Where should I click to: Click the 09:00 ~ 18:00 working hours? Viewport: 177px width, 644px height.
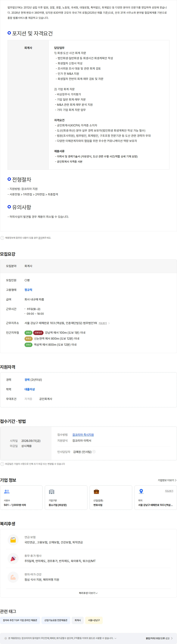click(x=35, y=314)
